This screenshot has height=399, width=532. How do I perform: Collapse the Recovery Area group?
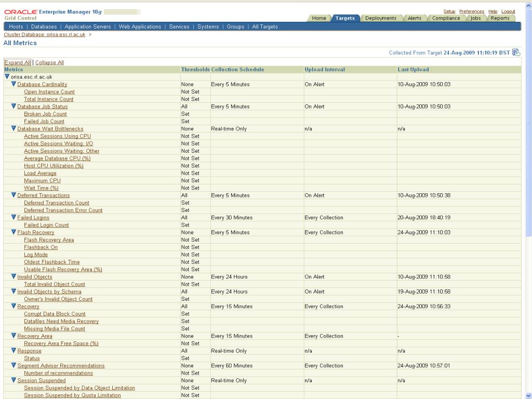[14, 336]
